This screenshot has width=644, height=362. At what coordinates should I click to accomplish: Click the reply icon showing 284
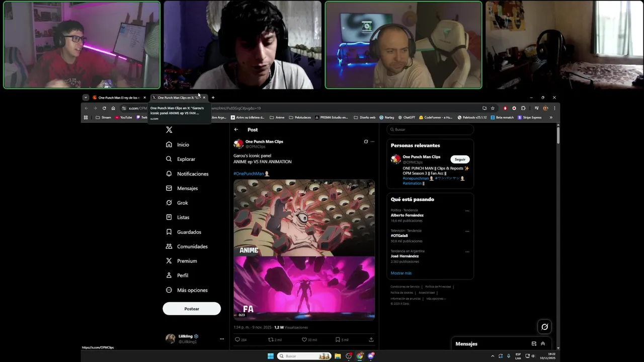click(x=237, y=339)
